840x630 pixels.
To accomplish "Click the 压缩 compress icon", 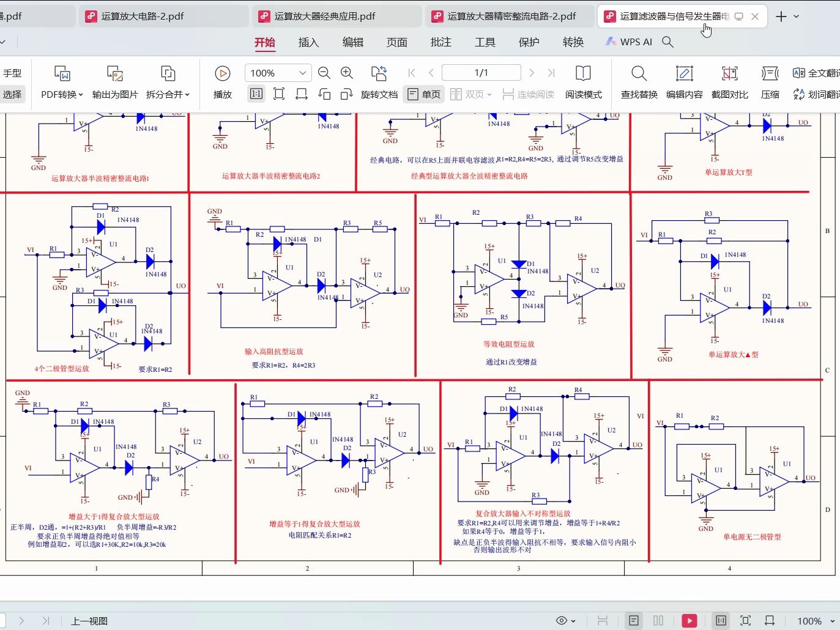I will pos(770,73).
